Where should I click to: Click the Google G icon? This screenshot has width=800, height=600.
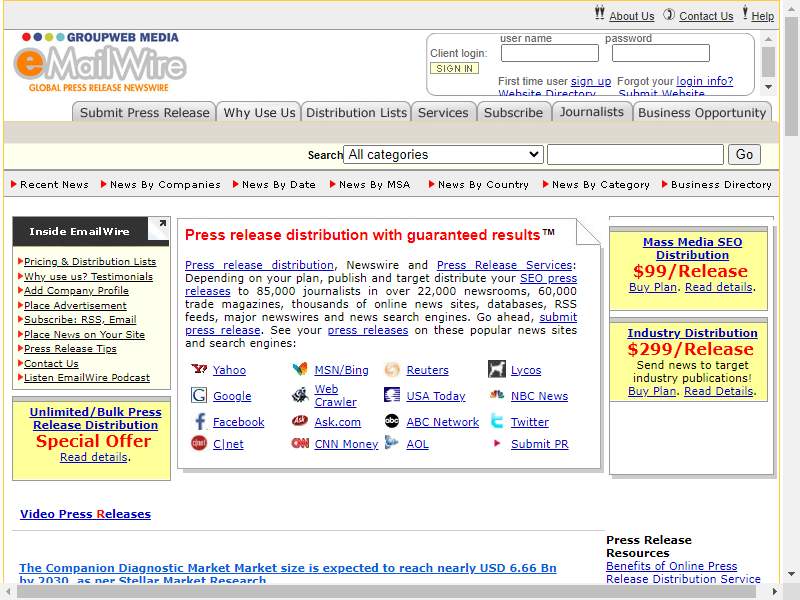(x=198, y=395)
